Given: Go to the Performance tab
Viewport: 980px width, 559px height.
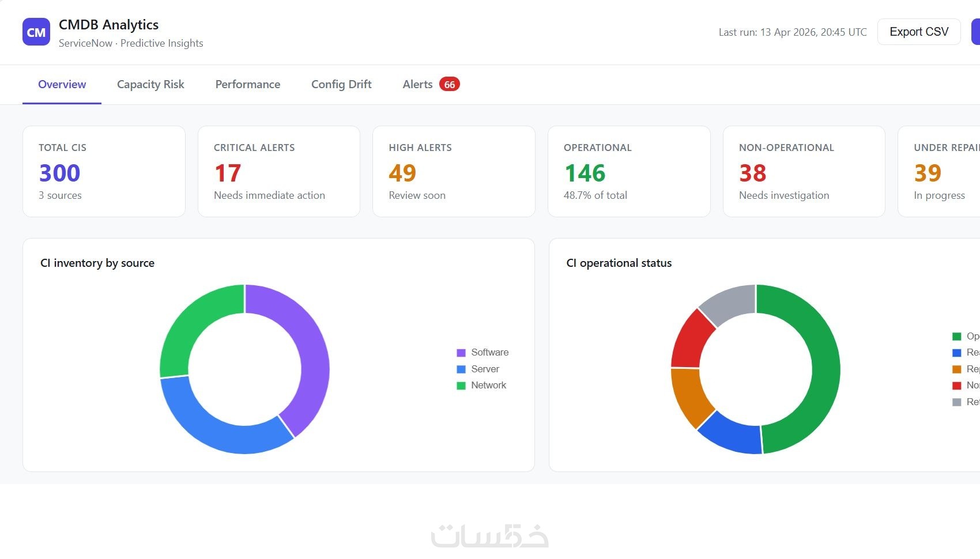Looking at the screenshot, I should 248,85.
